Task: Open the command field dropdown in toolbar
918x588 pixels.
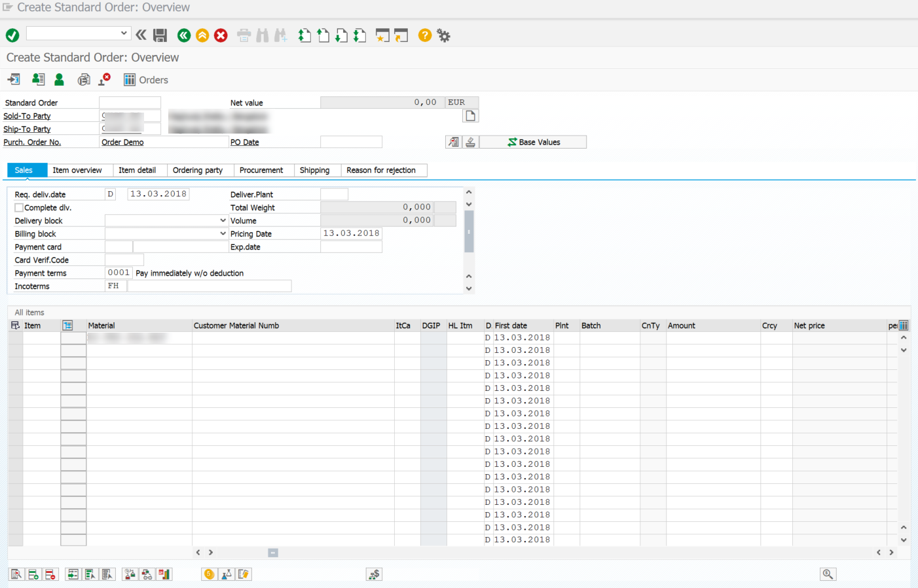Action: (x=124, y=33)
